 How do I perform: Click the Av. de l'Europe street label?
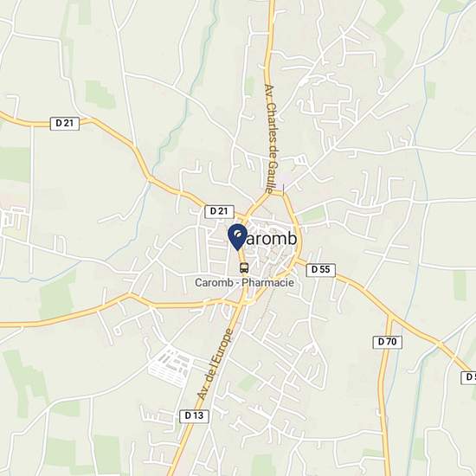[x=215, y=364]
